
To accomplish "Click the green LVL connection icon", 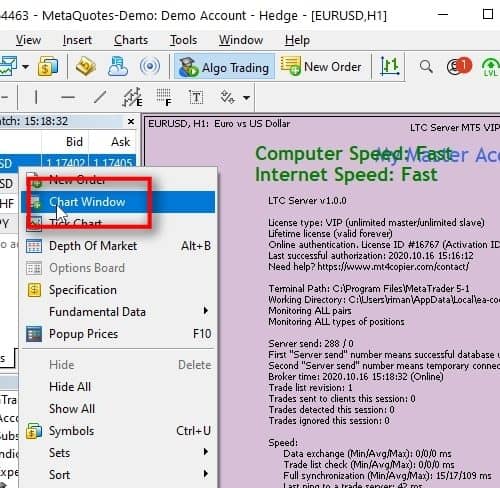I will [491, 67].
